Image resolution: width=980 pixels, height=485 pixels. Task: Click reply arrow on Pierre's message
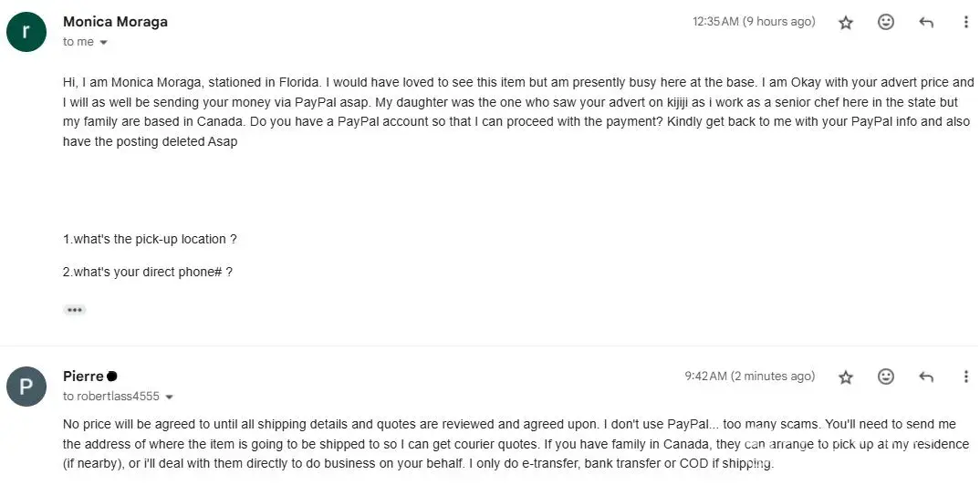point(926,377)
